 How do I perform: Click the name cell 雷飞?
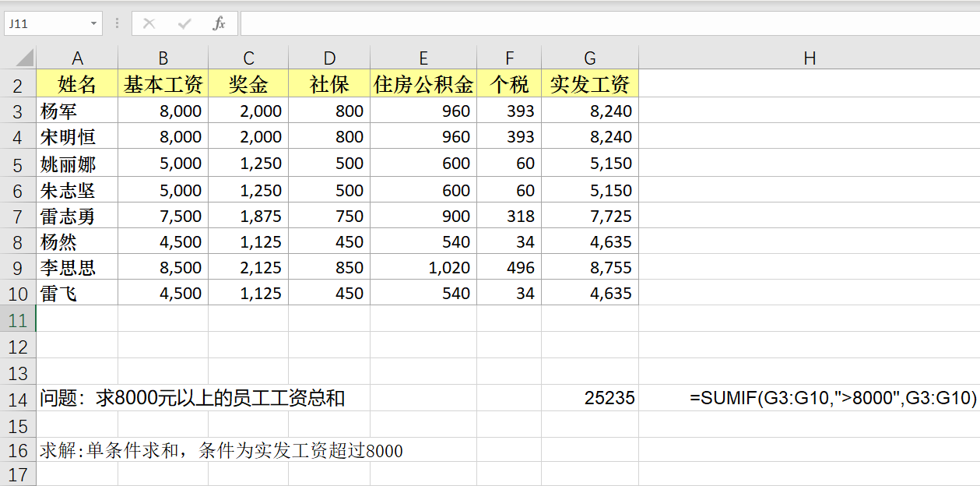point(77,294)
